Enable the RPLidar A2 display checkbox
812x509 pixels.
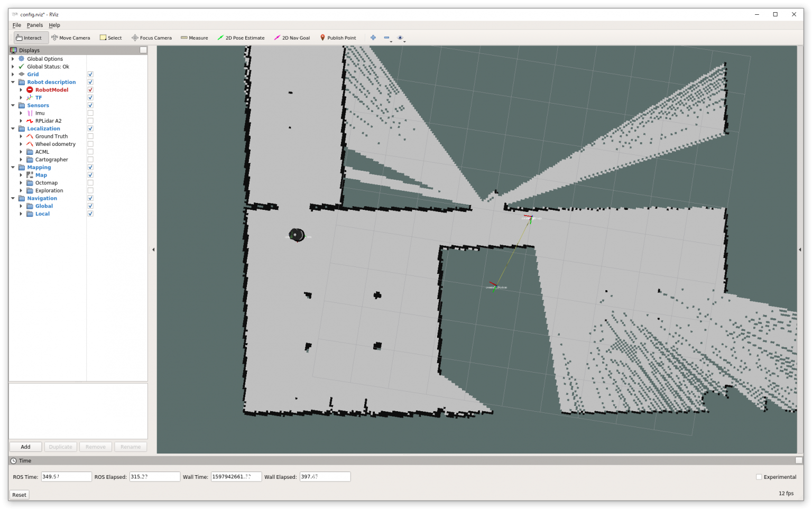(x=90, y=121)
